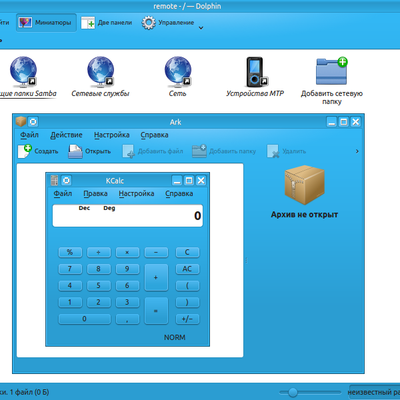Open Правка menu in KCalc
400x400 pixels.
click(95, 194)
